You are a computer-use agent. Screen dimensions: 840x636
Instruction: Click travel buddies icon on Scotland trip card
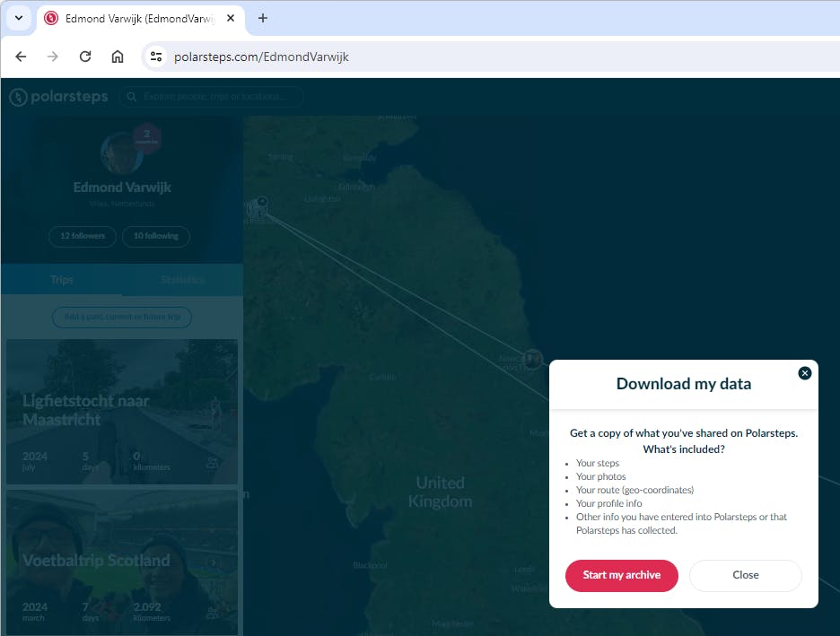[213, 613]
